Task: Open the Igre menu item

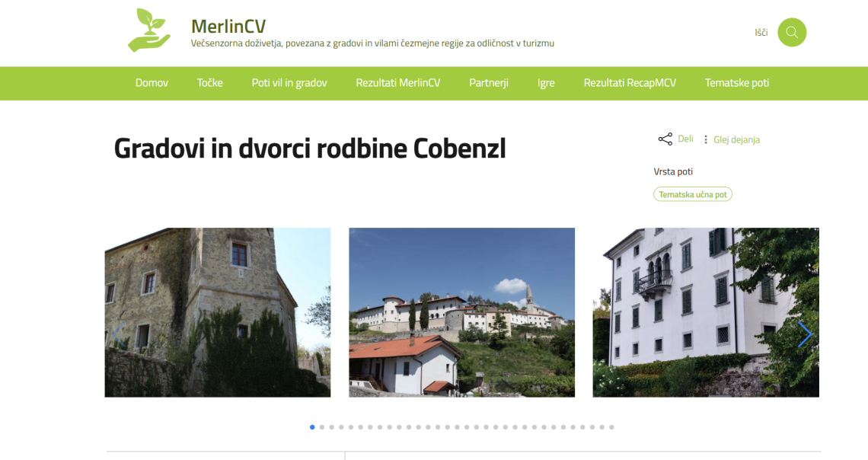Action: [x=546, y=83]
